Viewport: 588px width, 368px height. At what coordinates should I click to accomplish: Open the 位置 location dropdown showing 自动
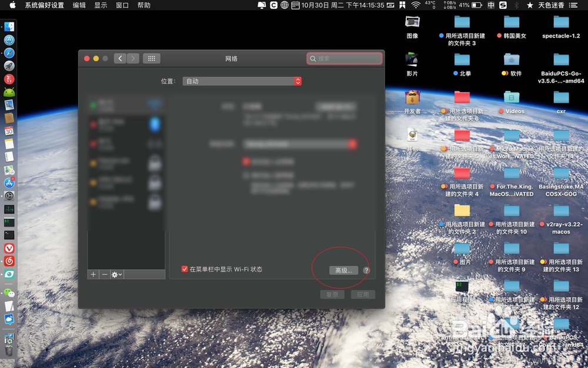(x=242, y=81)
